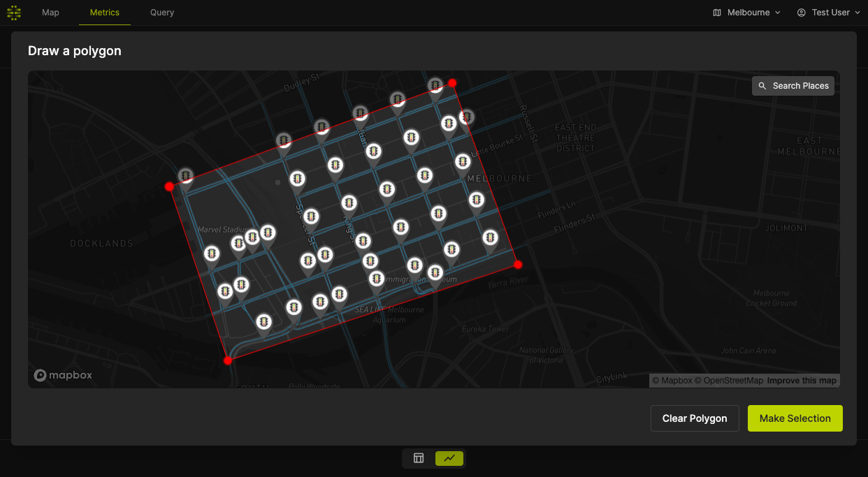Click the topmost red polygon vertex

452,83
